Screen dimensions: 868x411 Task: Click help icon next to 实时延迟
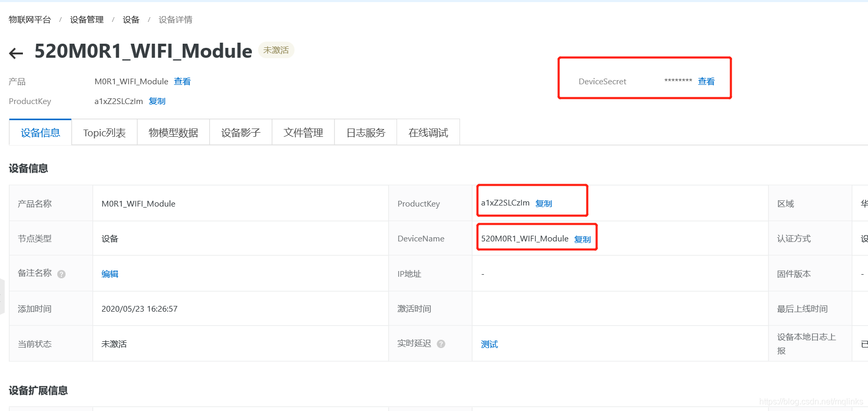coord(441,344)
